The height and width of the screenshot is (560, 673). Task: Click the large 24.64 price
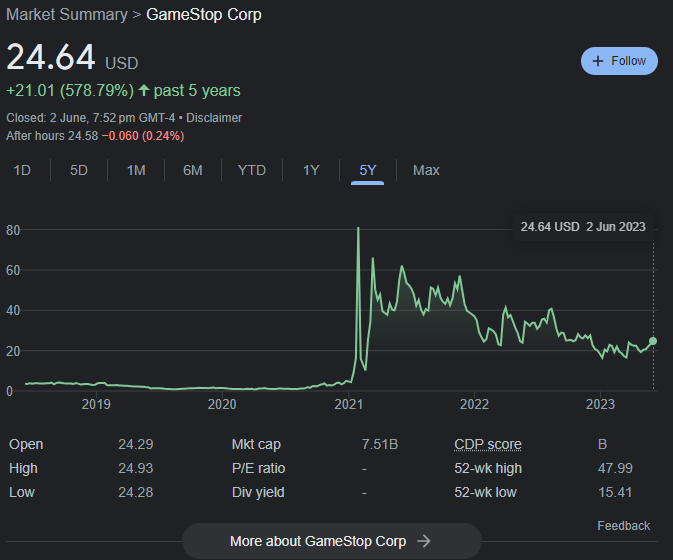click(51, 57)
